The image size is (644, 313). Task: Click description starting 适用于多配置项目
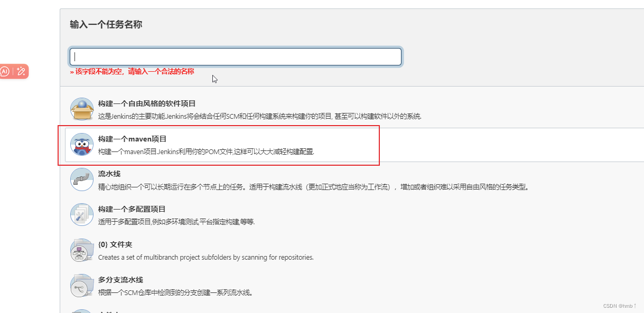coord(176,222)
